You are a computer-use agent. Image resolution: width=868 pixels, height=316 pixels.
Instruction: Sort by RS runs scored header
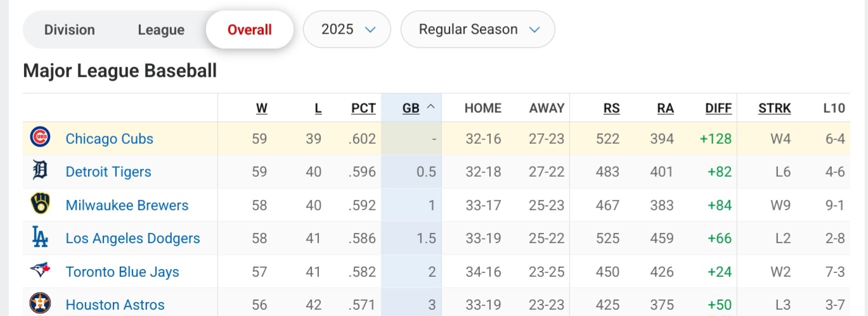(x=611, y=108)
